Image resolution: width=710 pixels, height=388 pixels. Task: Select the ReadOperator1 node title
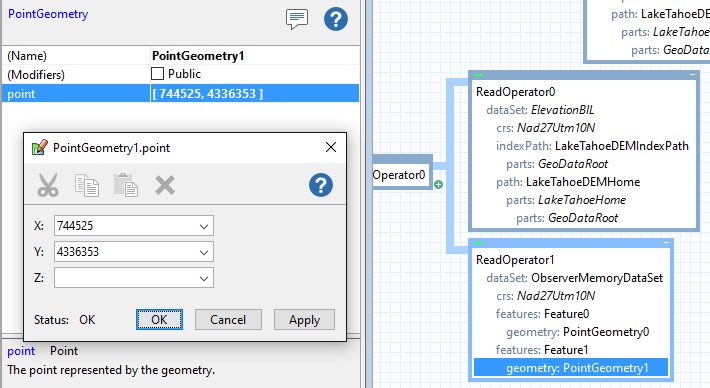point(515,260)
